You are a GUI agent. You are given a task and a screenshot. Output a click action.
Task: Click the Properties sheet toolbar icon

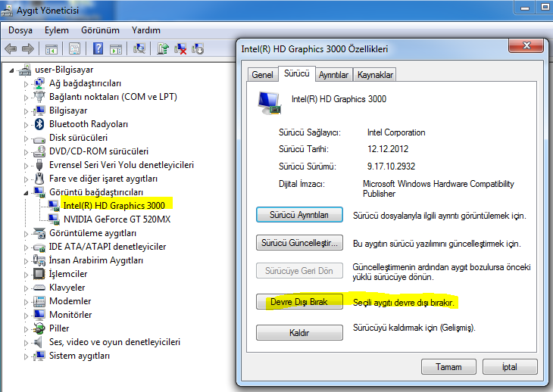pos(74,48)
